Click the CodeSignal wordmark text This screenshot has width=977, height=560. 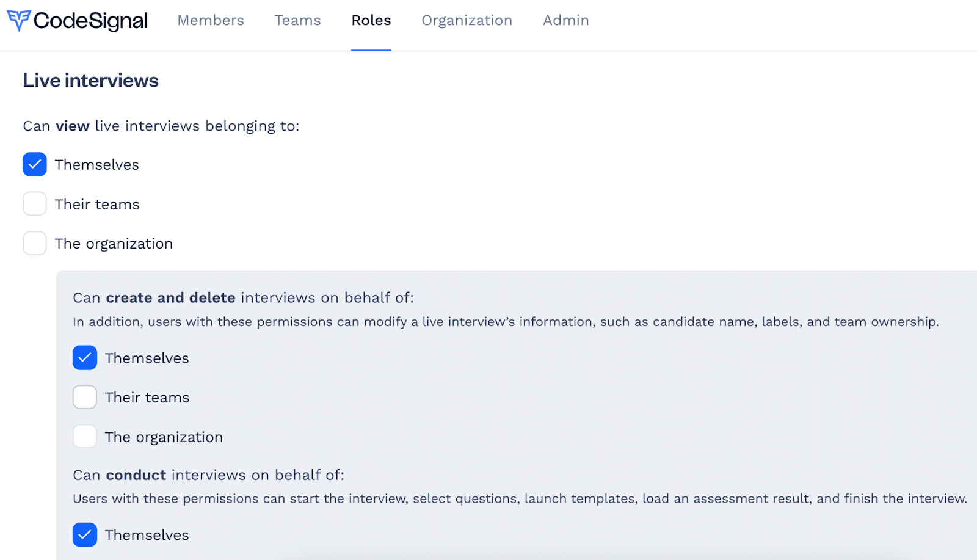pyautogui.click(x=90, y=21)
